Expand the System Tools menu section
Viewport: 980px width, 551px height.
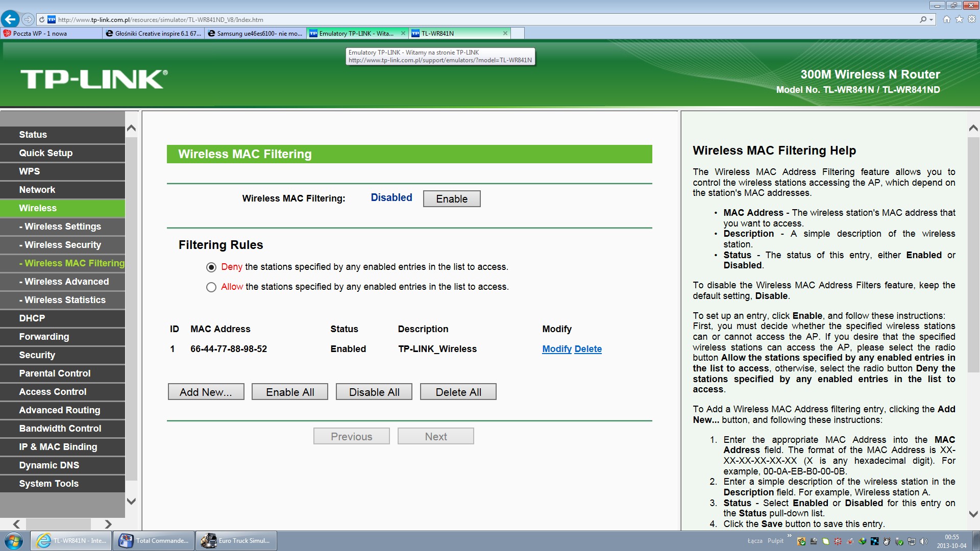tap(49, 484)
